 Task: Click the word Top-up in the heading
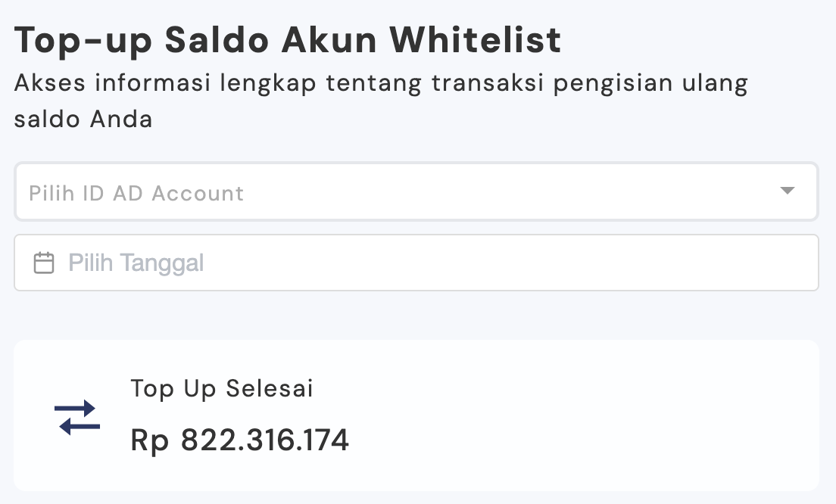(83, 40)
